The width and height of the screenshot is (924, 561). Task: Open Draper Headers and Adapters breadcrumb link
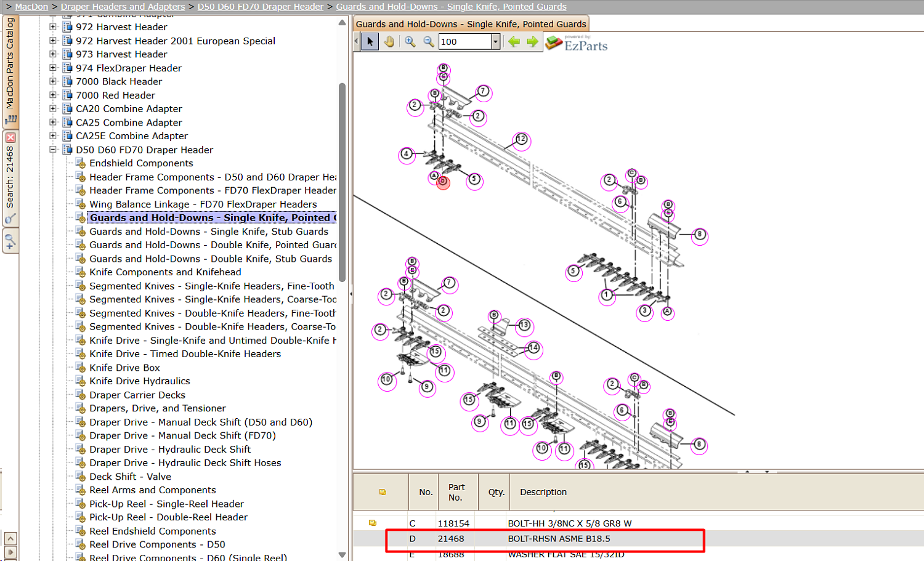coord(123,7)
